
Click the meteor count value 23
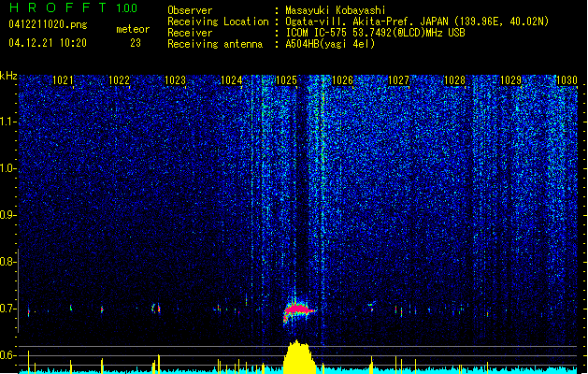click(136, 43)
